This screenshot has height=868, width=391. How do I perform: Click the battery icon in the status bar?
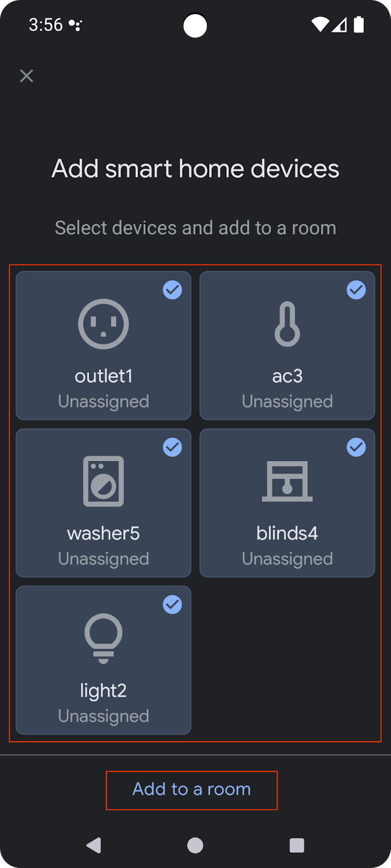[x=358, y=25]
